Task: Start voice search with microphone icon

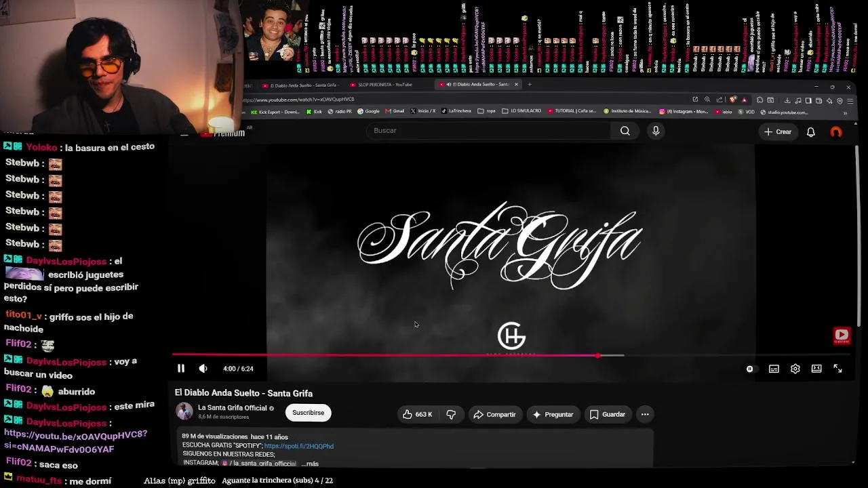Action: [656, 131]
